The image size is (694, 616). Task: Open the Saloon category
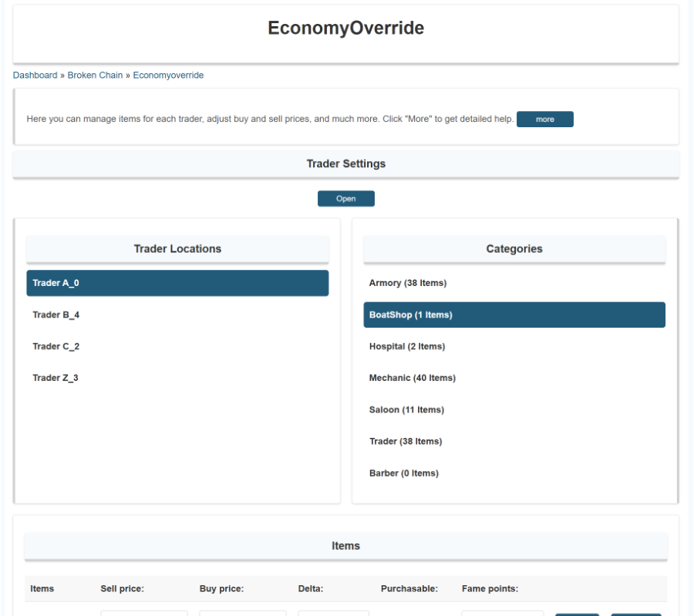click(514, 409)
